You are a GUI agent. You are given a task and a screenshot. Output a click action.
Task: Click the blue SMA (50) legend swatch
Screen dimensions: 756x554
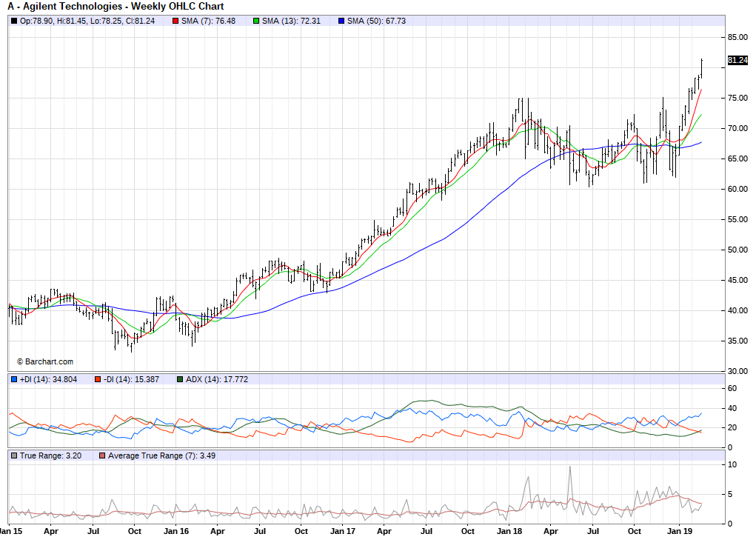tap(341, 21)
